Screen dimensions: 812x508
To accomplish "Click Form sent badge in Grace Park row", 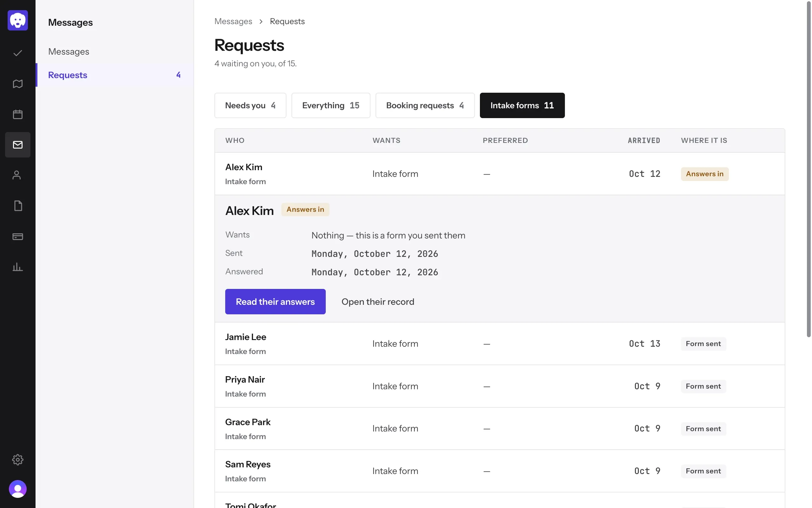I will pos(703,429).
